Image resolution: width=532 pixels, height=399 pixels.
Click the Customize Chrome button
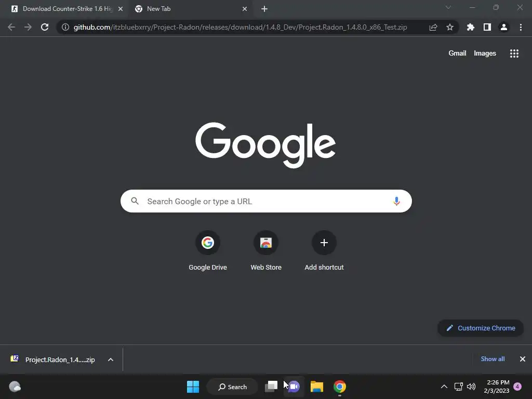[x=481, y=328]
